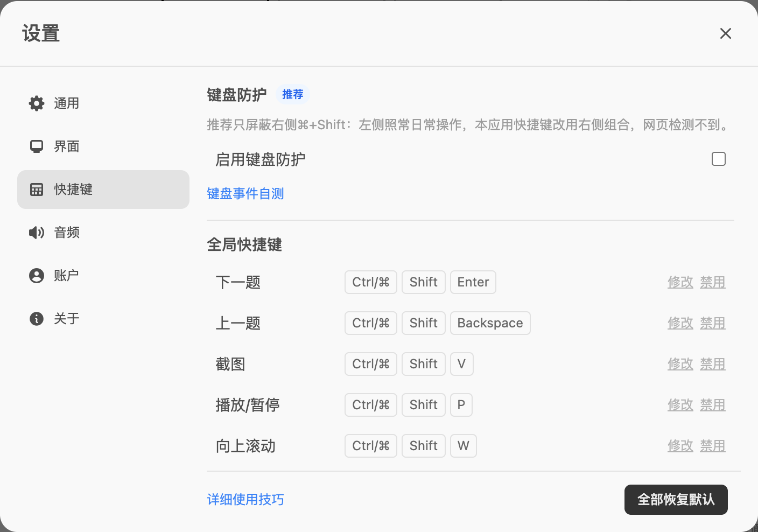Viewport: 758px width, 532px height.
Task: Click 禁用 for the 向上滚动 shortcut
Action: 713,446
